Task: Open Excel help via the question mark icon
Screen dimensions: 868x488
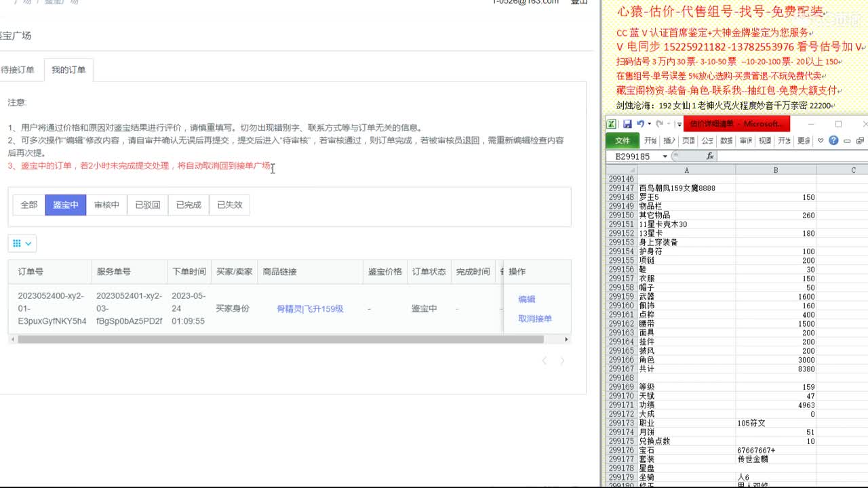Action: pyautogui.click(x=834, y=140)
